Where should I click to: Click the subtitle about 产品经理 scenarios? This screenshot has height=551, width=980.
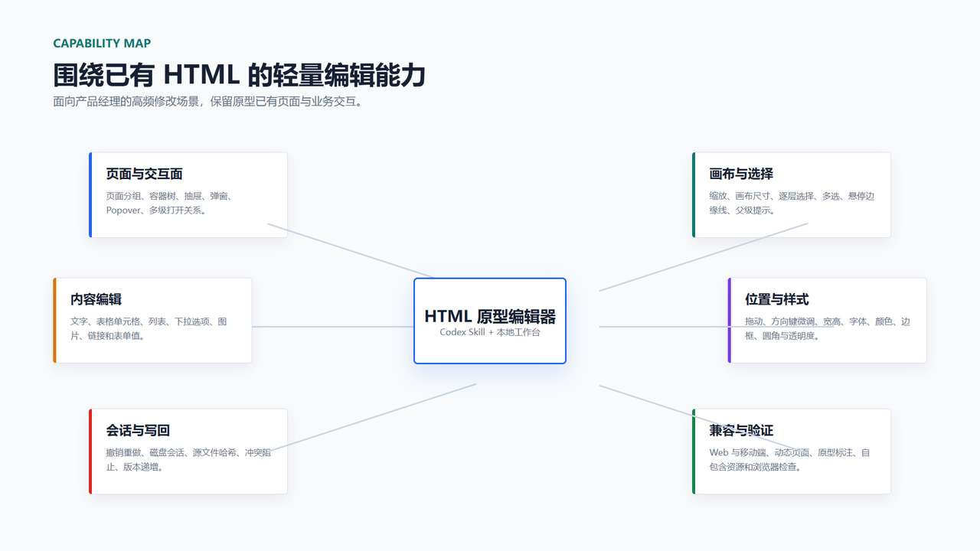tap(207, 101)
